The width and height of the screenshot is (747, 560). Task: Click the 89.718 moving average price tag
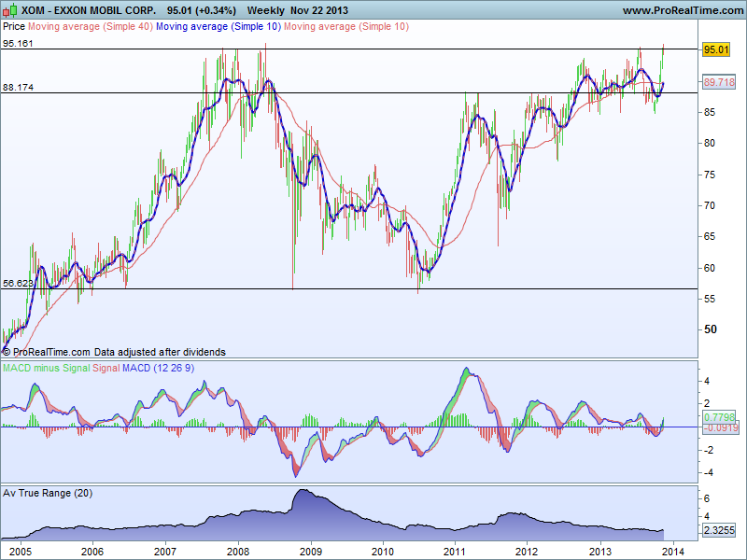719,82
